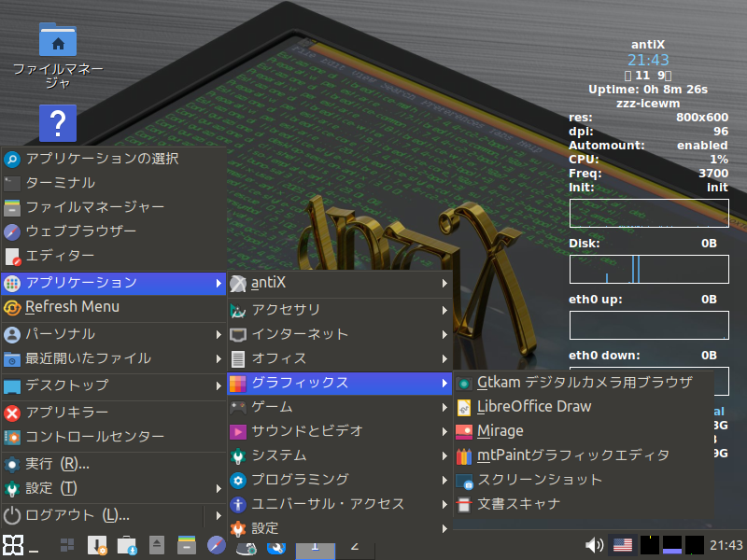747x560 pixels.
Task: Open エディター text editor entry
Action: click(x=113, y=256)
